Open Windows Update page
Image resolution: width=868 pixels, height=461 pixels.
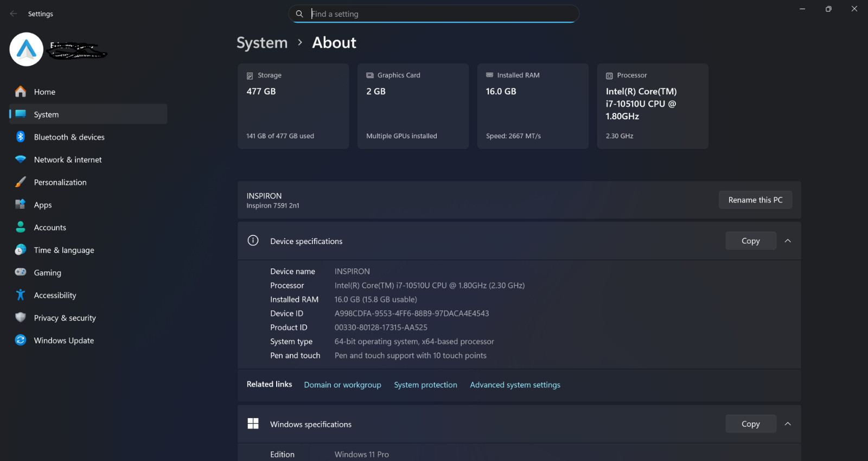coord(88,340)
